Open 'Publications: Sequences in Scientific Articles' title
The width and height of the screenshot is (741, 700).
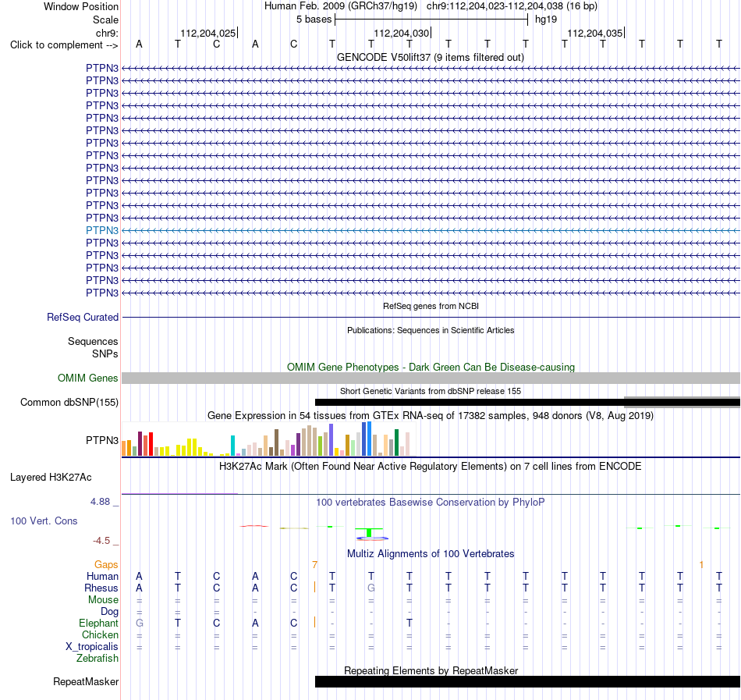click(x=431, y=330)
